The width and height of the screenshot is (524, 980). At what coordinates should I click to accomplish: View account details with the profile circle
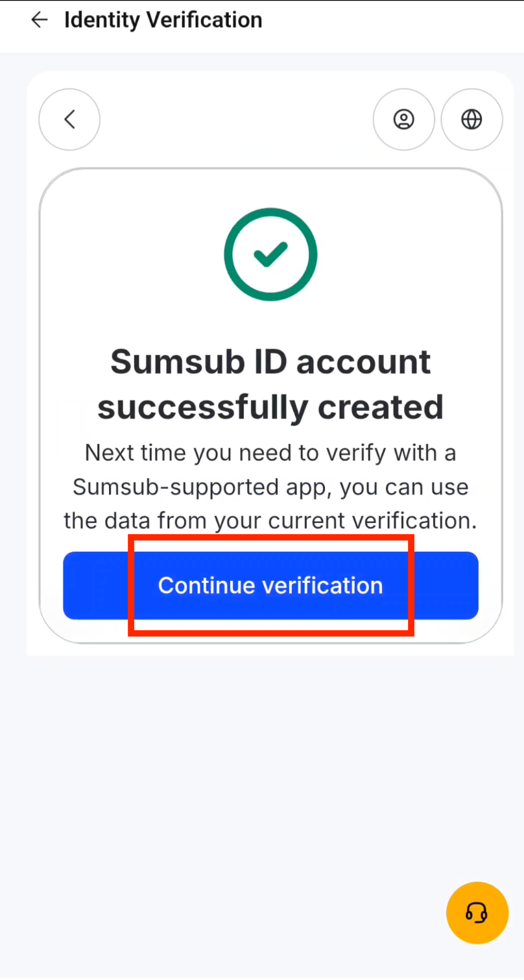[403, 119]
